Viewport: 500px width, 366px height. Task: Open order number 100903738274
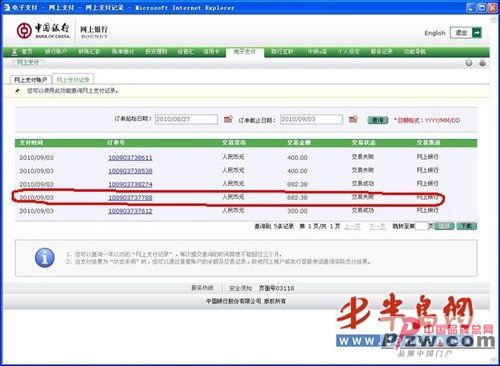(x=130, y=184)
